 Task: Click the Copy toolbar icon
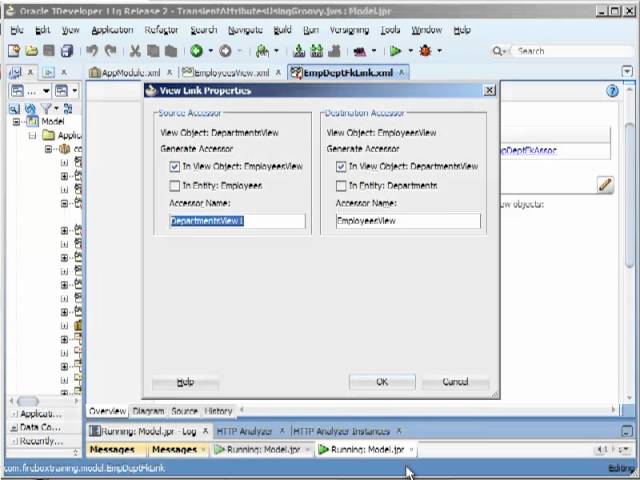pyautogui.click(x=153, y=51)
